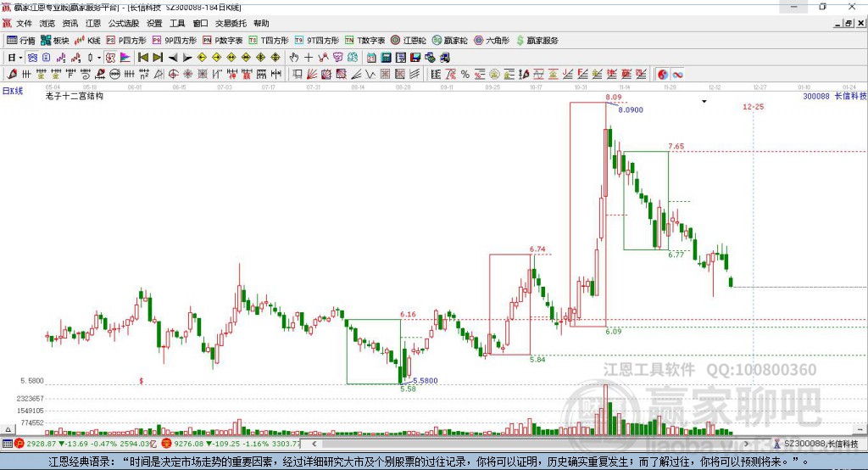Viewport: 868px width, 470px height.
Task: Jump to first bar with skip-to-start icon
Action: 142,58
